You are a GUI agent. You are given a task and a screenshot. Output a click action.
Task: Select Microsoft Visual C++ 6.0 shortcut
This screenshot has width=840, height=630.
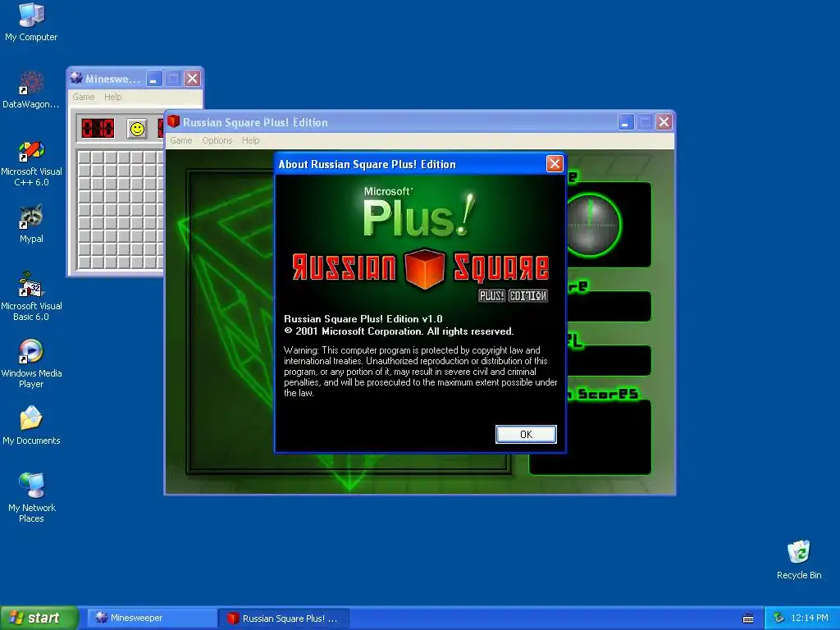pyautogui.click(x=31, y=163)
